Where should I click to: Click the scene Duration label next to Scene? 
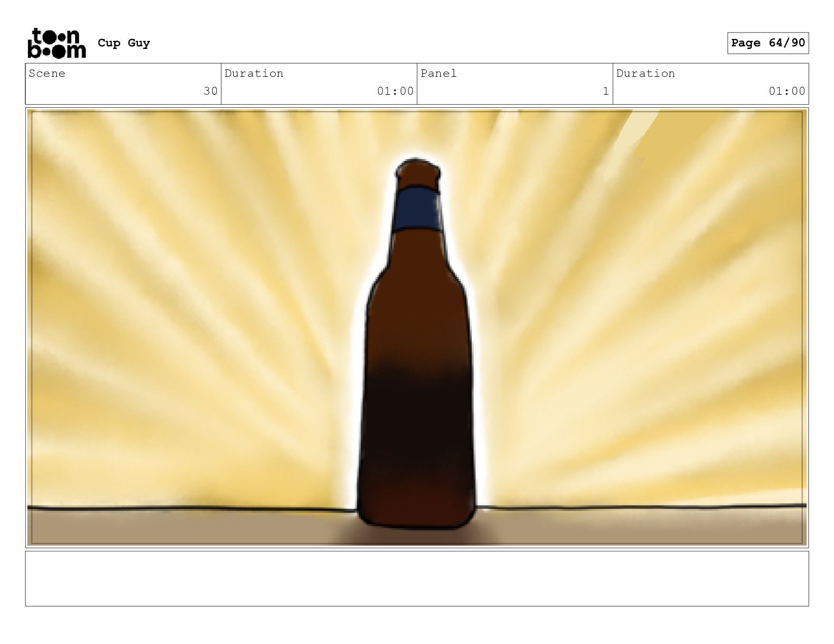[254, 74]
